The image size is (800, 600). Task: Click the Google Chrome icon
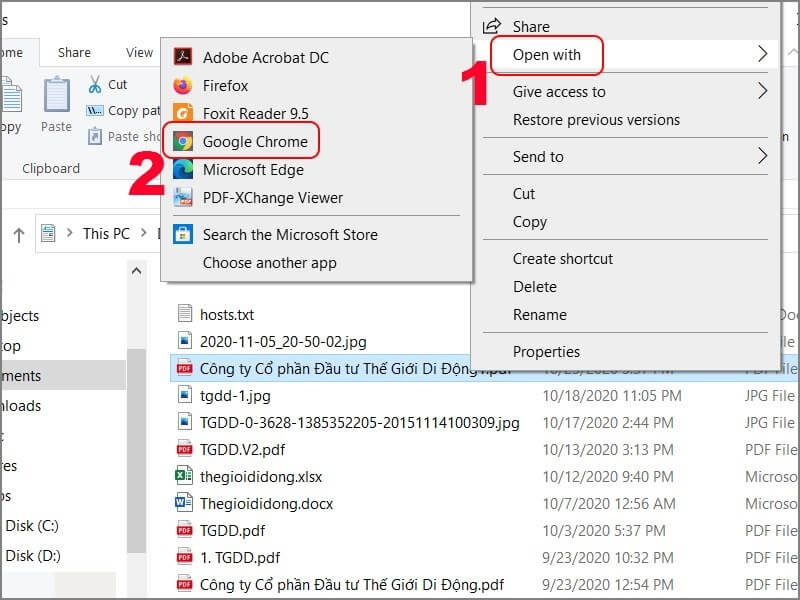[x=183, y=141]
